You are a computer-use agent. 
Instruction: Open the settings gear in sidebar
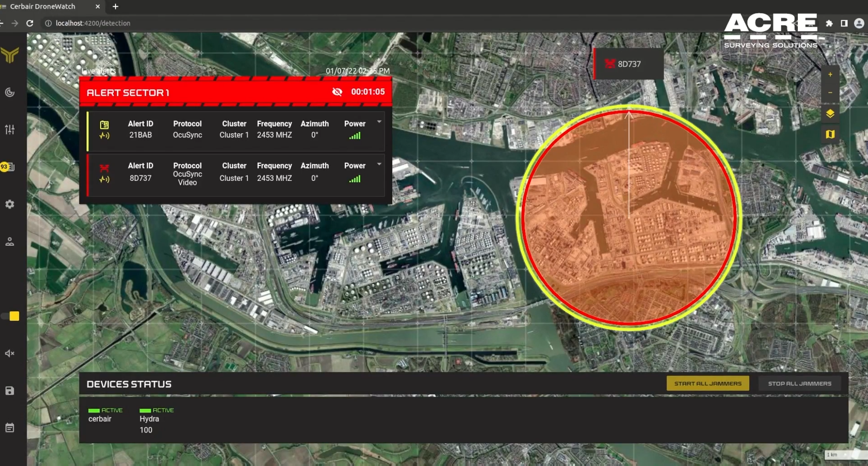(x=10, y=204)
